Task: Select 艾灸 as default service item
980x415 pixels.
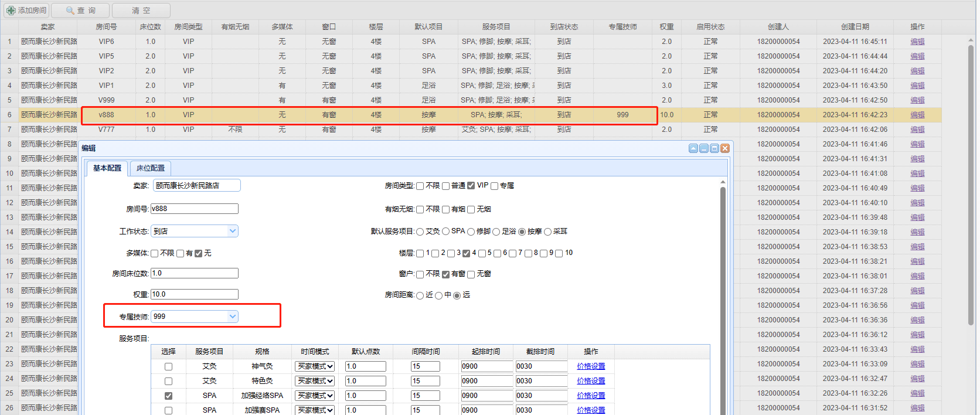Action: click(x=420, y=232)
